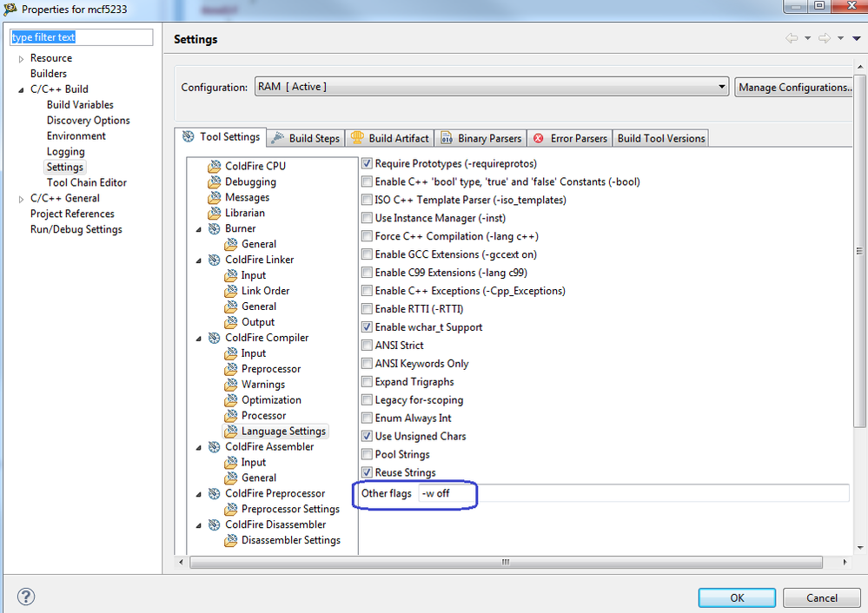868x613 pixels.
Task: Open the Build Artifact tab
Action: tap(390, 138)
